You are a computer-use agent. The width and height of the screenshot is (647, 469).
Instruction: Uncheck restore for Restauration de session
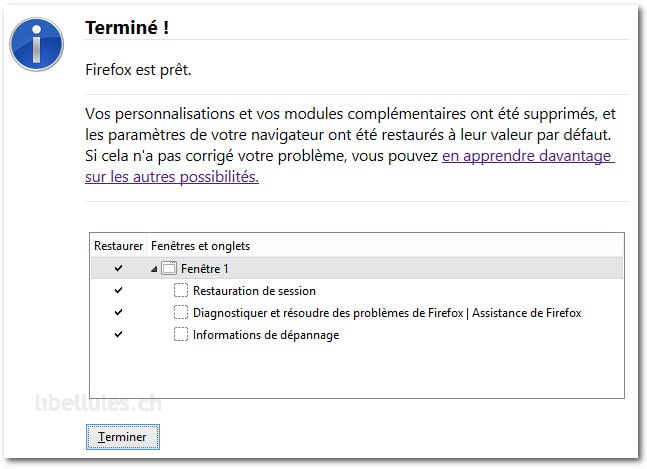coord(118,290)
